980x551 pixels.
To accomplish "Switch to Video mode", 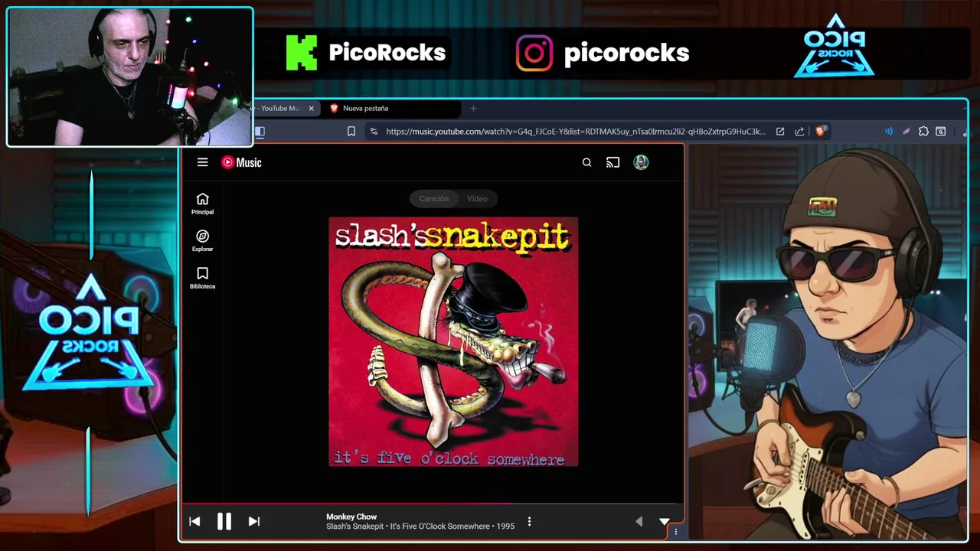I will 477,198.
